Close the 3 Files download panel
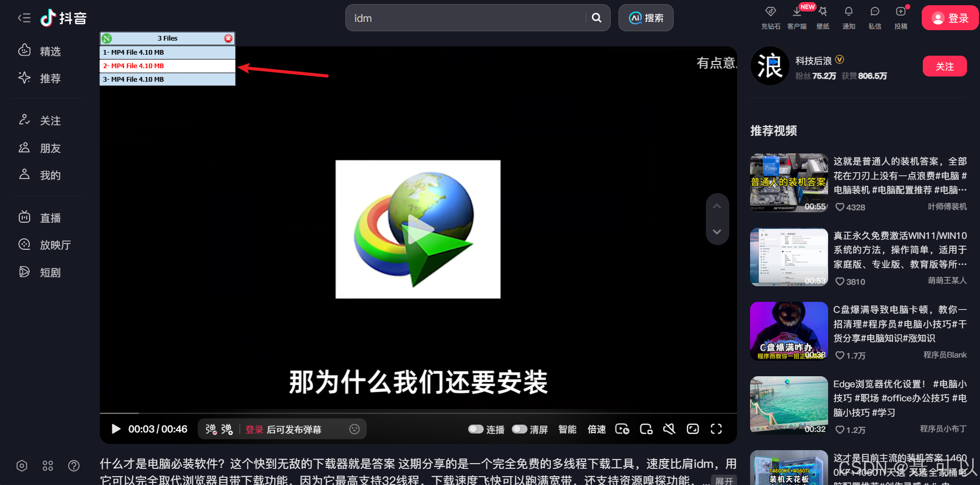The image size is (980, 485). point(228,39)
